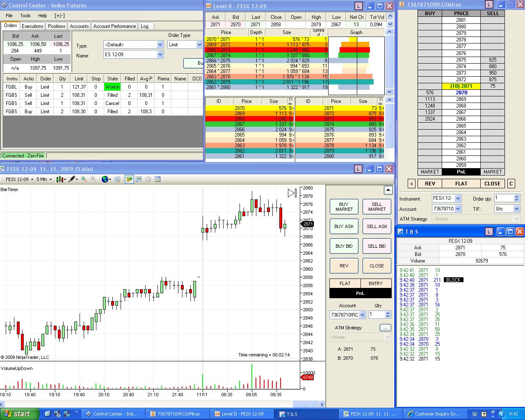Click the SELL BID button
This screenshot has height=420, width=525.
point(377,246)
